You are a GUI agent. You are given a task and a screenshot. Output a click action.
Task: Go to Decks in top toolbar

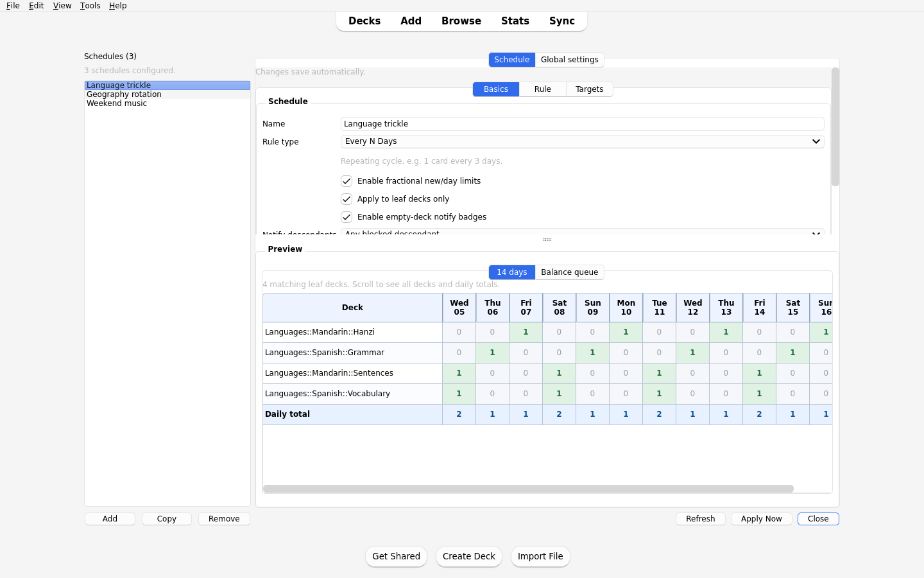[364, 21]
